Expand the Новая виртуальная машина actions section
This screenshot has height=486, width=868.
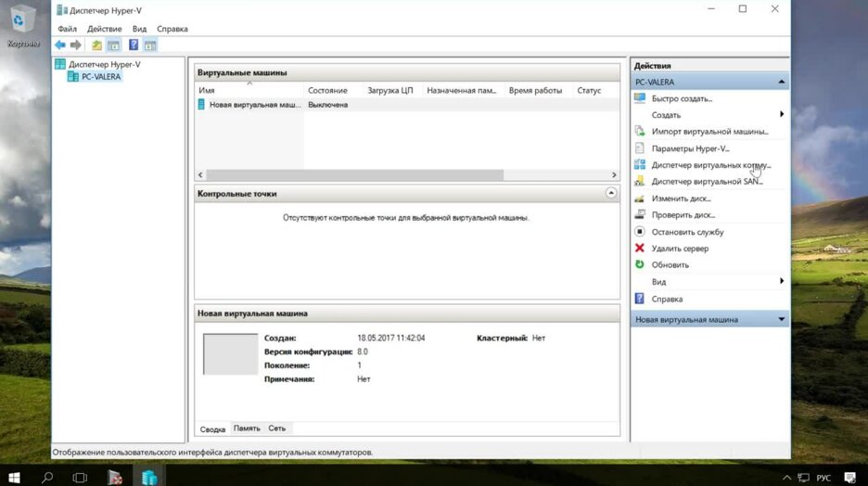781,319
